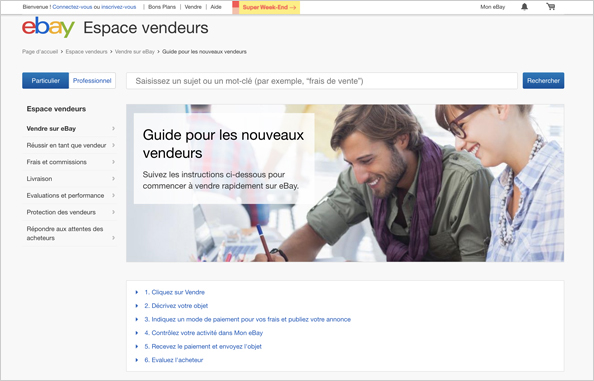Screen dimensions: 594x381
Task: Open the shopping cart icon
Action: pyautogui.click(x=551, y=7)
